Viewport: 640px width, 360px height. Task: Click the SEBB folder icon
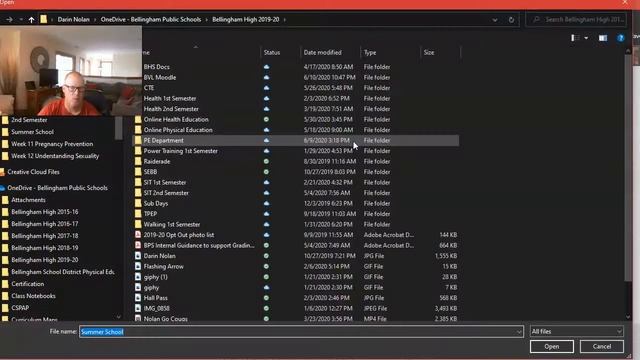(x=138, y=172)
